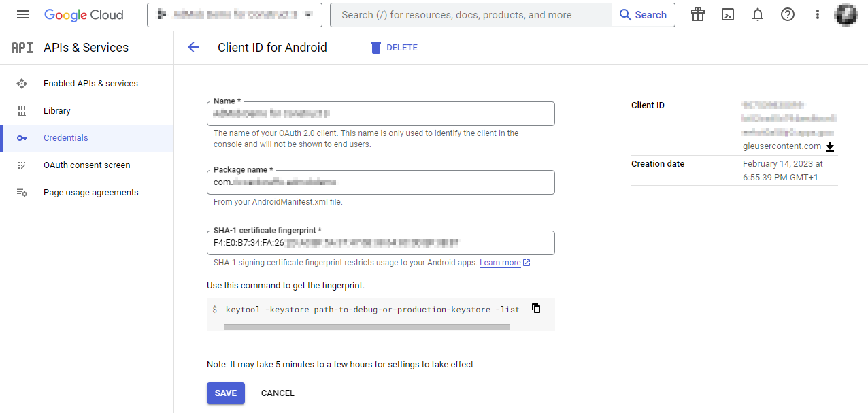Open the three-dot settings menu
The width and height of the screenshot is (868, 413).
click(x=818, y=15)
